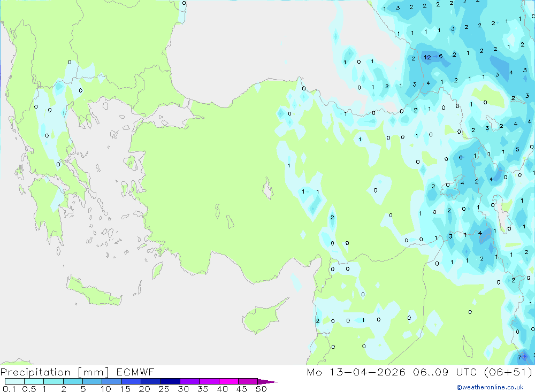Click the 'Mo 13-04-2026' date text
Screen dimensions: 535x392
tap(356, 372)
